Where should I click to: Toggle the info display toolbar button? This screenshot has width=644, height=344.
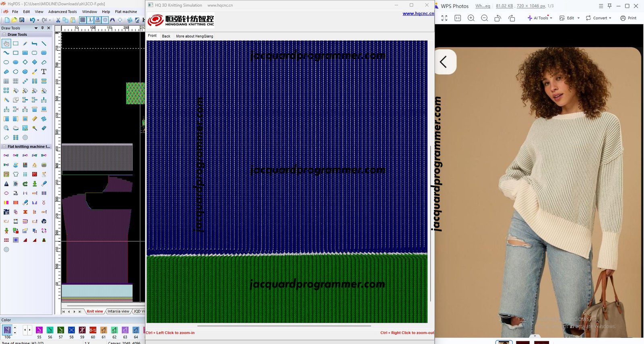click(x=90, y=20)
